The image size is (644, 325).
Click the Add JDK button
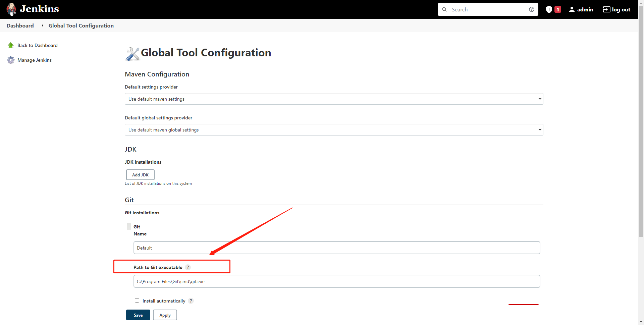140,175
